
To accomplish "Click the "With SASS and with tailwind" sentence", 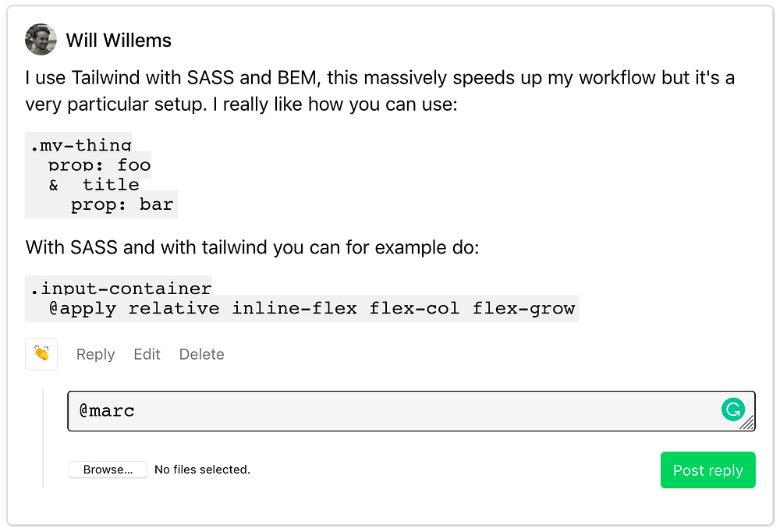I will point(252,247).
